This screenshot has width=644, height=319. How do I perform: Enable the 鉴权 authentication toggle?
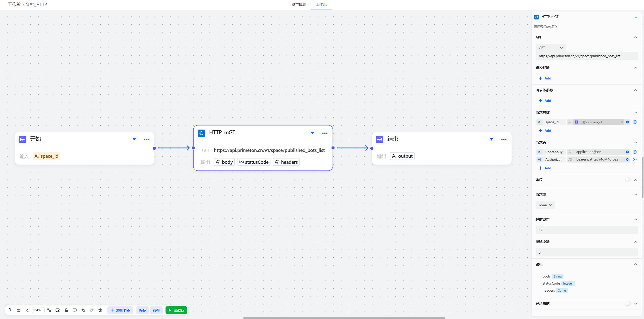(628, 180)
